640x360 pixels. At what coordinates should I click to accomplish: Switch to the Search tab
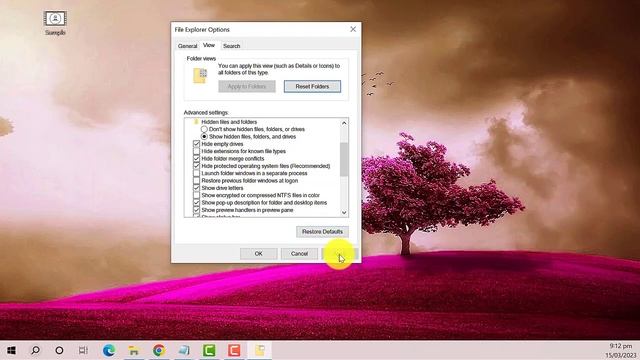pyautogui.click(x=231, y=46)
